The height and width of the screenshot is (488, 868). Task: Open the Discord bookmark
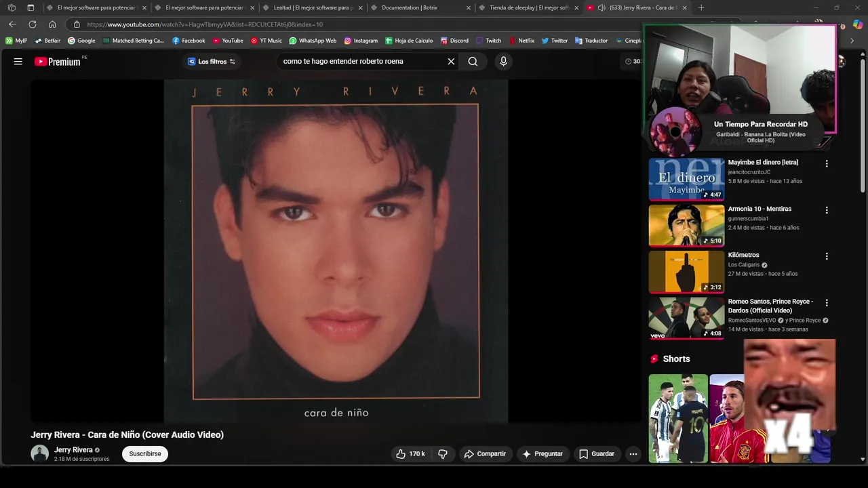[x=454, y=41]
